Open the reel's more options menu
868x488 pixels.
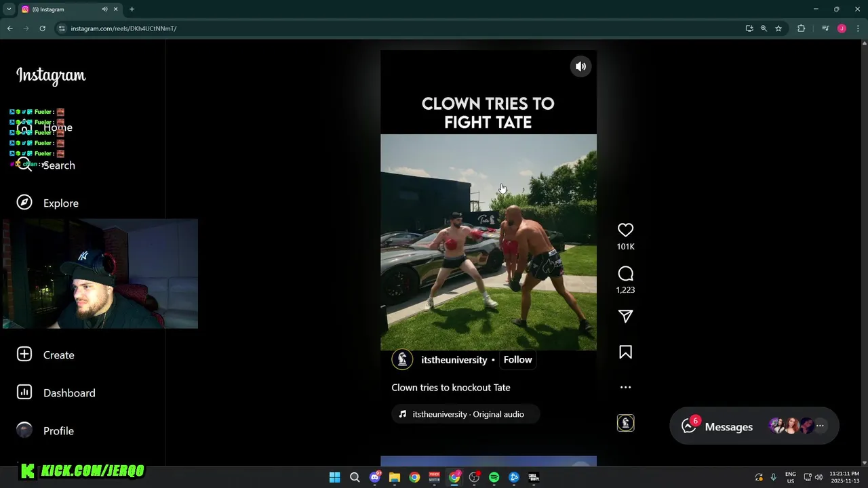coord(625,388)
